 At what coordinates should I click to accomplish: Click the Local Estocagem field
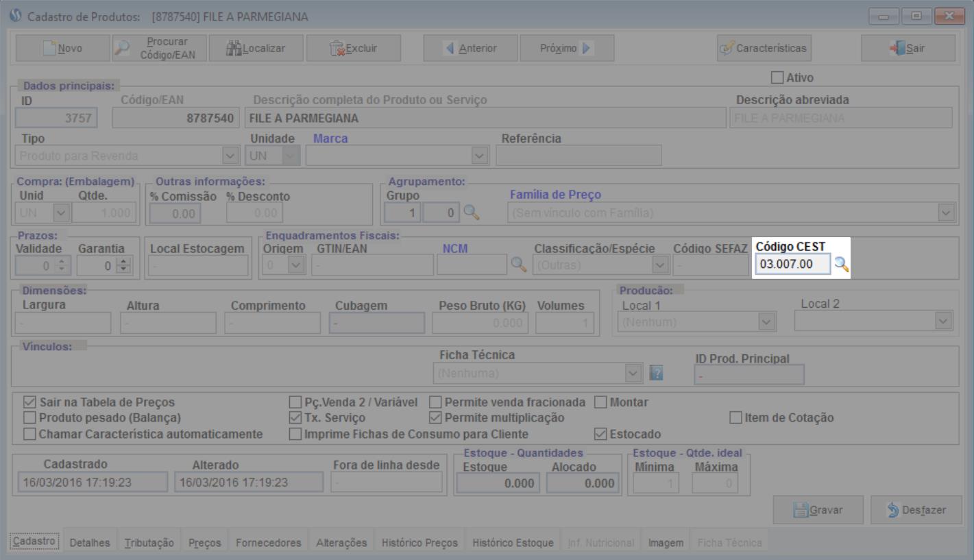[x=198, y=265]
